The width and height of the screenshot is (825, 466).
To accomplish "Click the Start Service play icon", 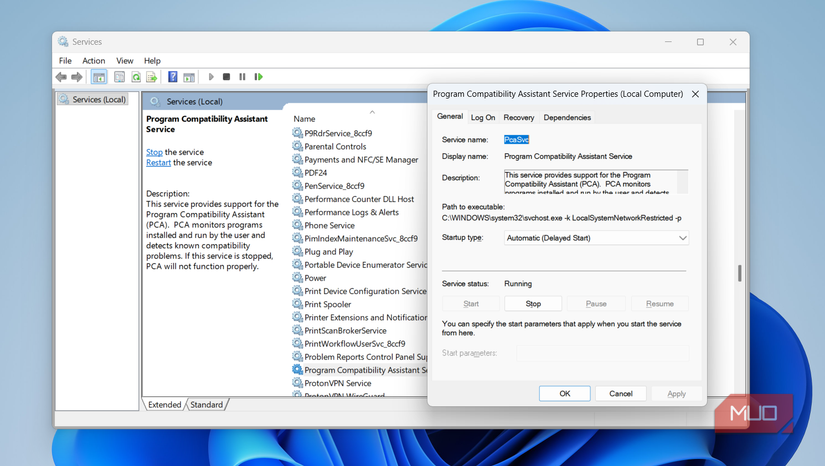I will pos(211,77).
